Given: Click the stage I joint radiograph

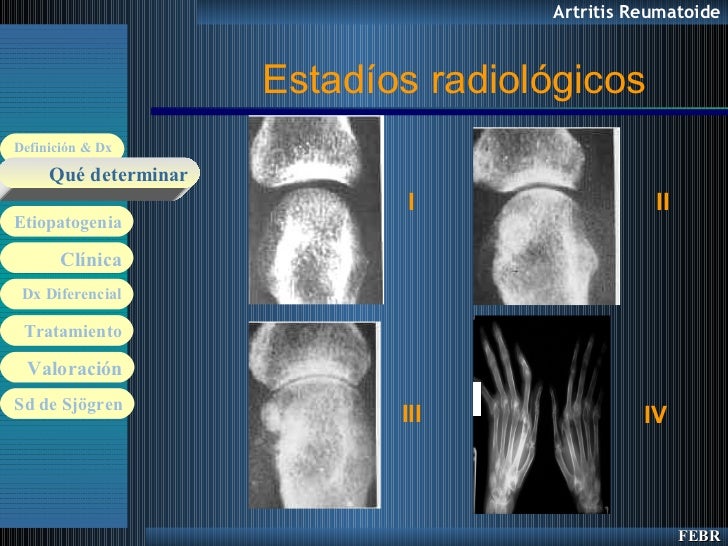Looking at the screenshot, I should 316,210.
